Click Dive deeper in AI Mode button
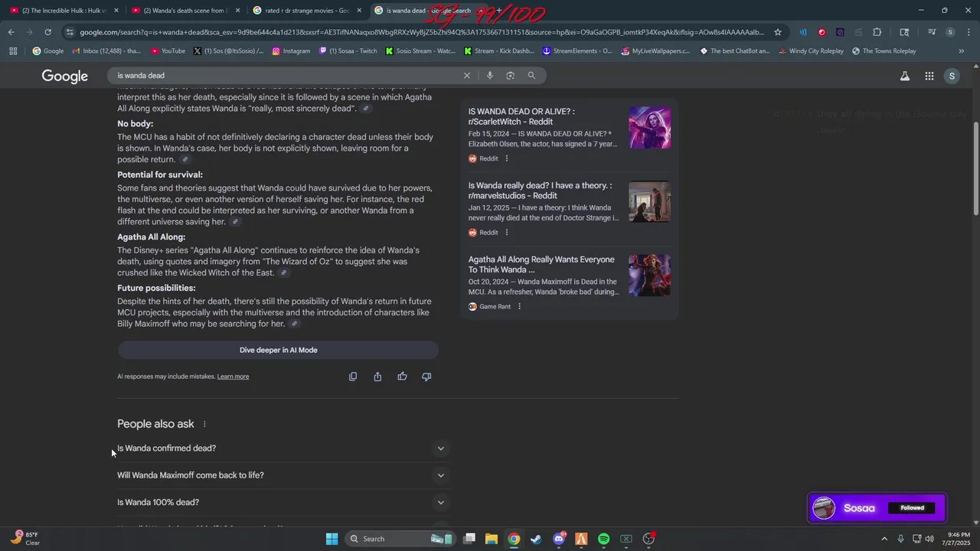Screen dimensions: 980x551 click(x=278, y=350)
